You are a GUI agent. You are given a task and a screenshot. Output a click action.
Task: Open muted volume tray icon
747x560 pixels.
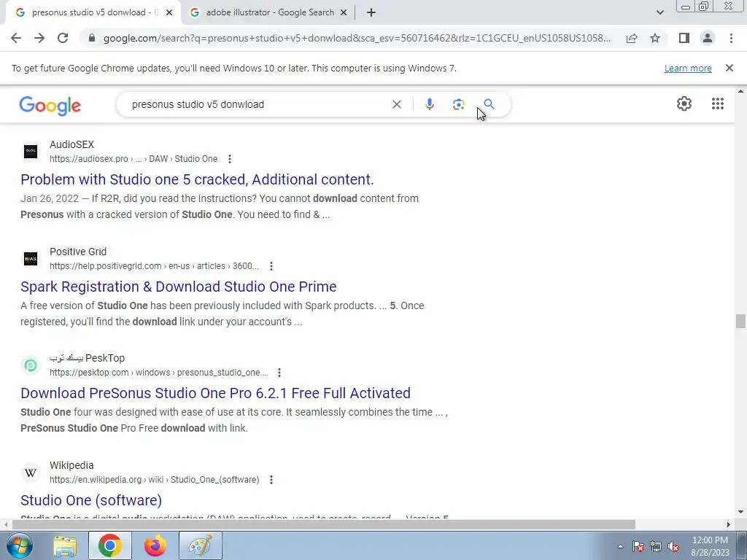tap(673, 546)
